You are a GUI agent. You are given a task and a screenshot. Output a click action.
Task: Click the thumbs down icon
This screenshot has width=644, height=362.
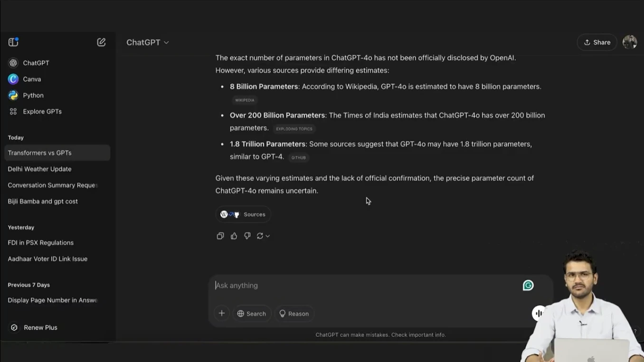click(x=247, y=236)
